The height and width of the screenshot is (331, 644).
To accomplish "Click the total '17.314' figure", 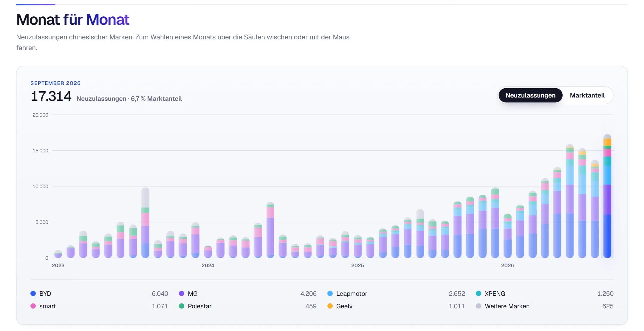I will point(51,96).
